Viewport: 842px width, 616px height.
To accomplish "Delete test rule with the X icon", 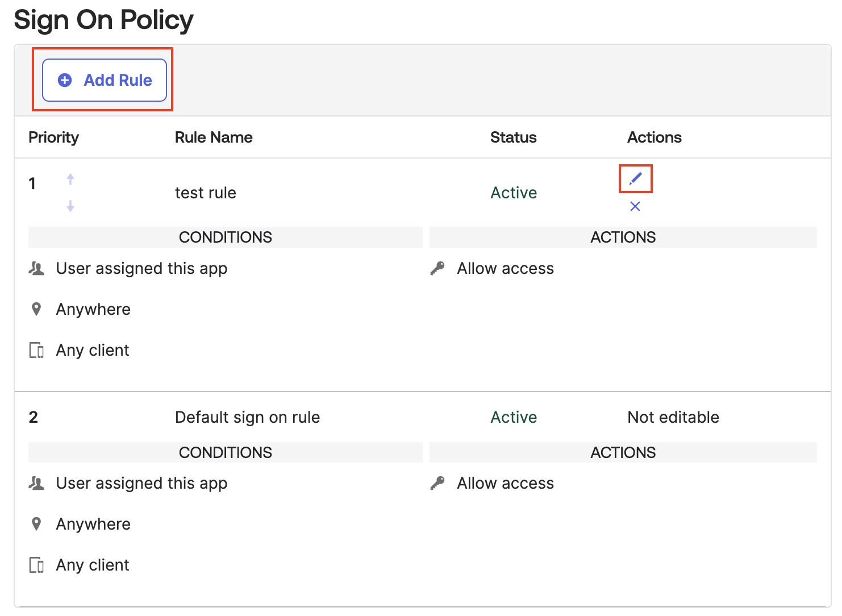I will coord(635,206).
